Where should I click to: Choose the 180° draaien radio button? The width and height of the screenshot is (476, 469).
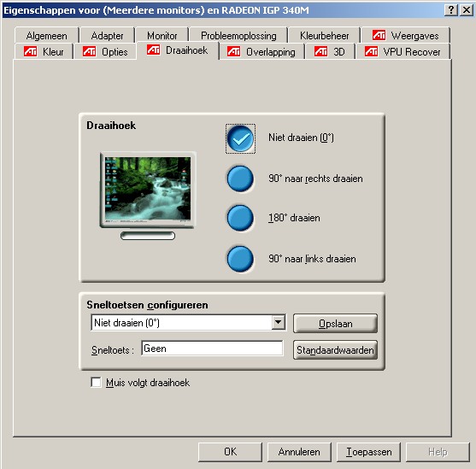pyautogui.click(x=240, y=218)
